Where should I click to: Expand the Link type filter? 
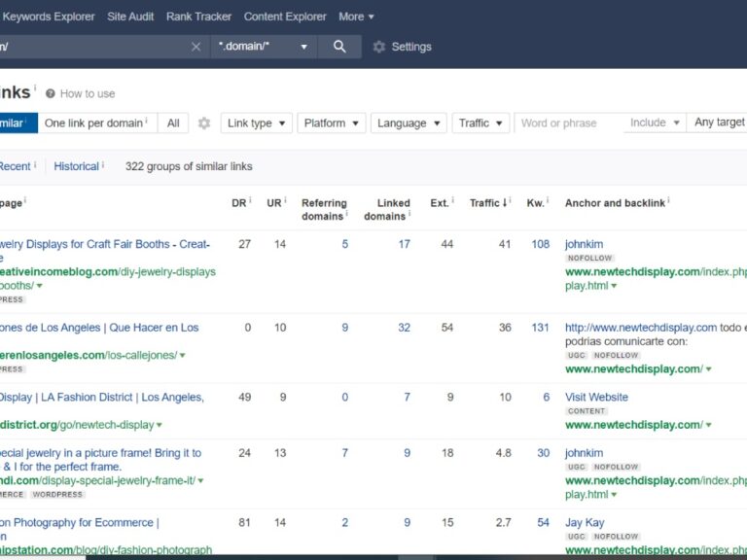click(257, 123)
